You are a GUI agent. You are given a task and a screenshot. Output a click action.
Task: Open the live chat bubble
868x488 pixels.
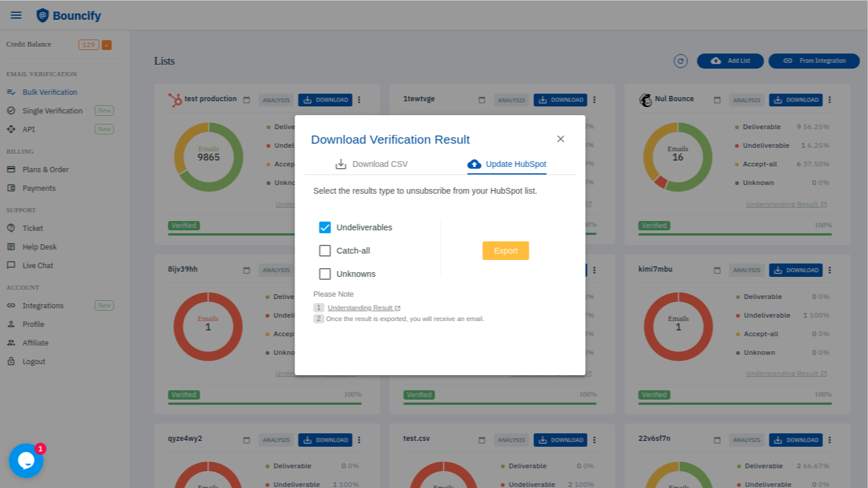pyautogui.click(x=26, y=461)
